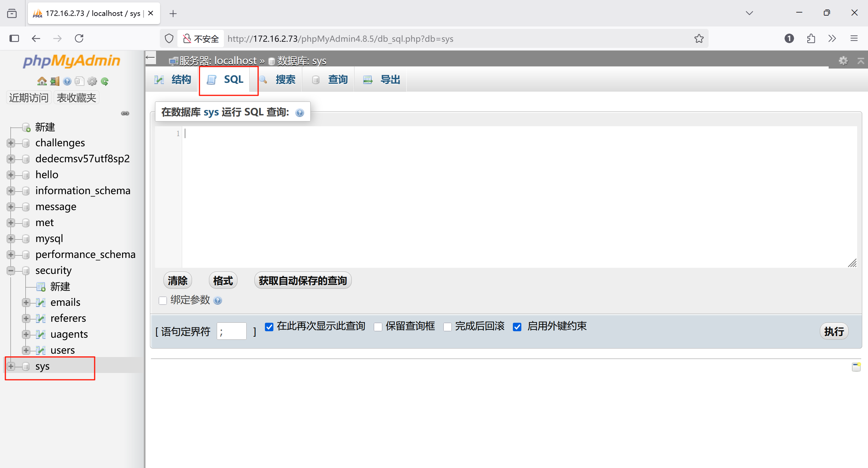This screenshot has height=468, width=868.
Task: Go back with browser back arrow
Action: coord(36,38)
